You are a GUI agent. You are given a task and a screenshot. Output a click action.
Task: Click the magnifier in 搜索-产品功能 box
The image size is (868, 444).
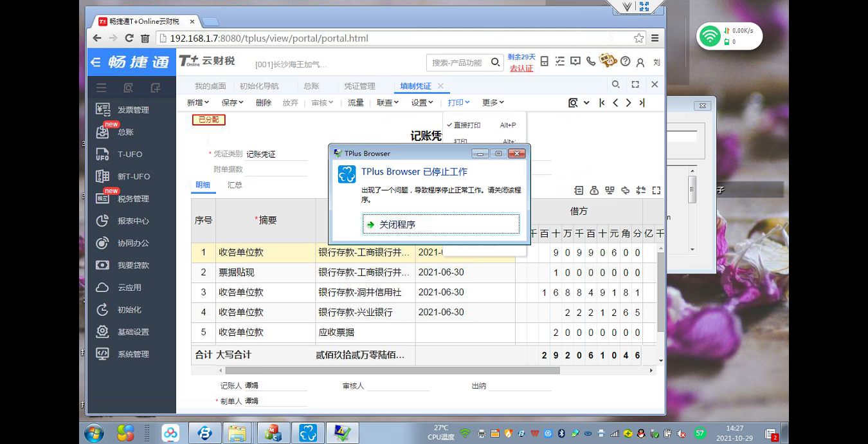coord(496,62)
